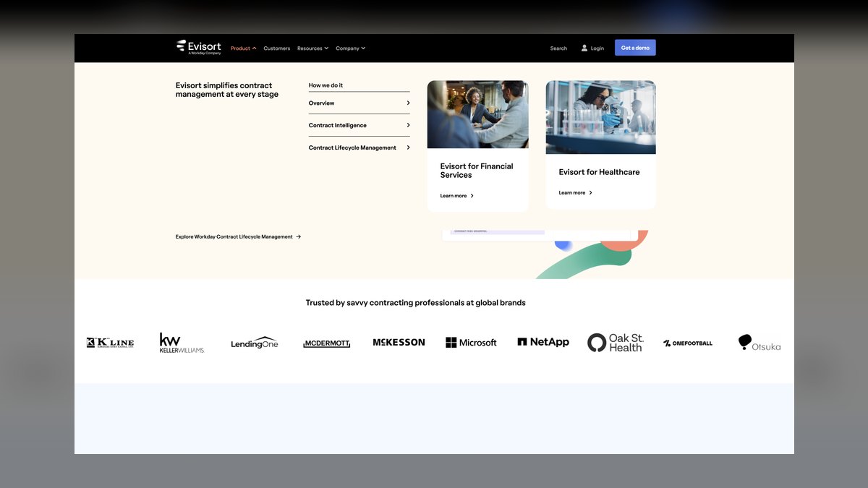This screenshot has height=488, width=868.
Task: Click the K Line logo
Action: tap(110, 343)
